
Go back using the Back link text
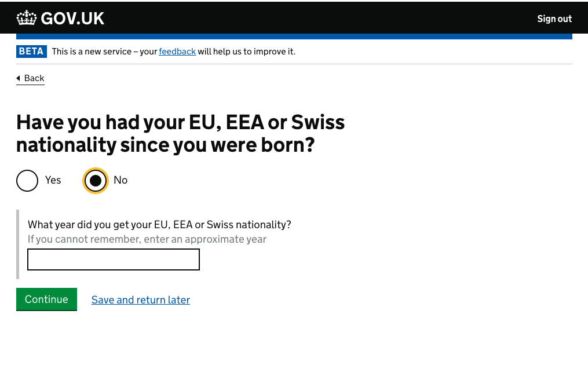34,78
